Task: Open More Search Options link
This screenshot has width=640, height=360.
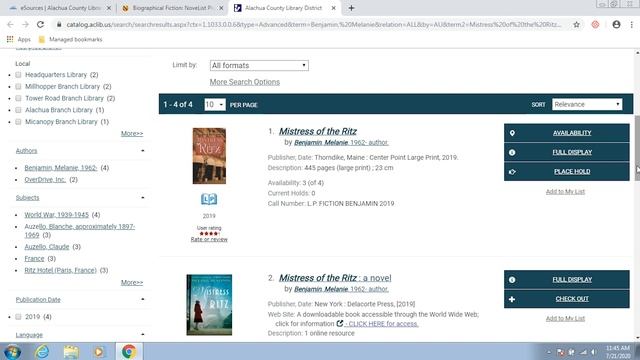Action: (x=244, y=82)
